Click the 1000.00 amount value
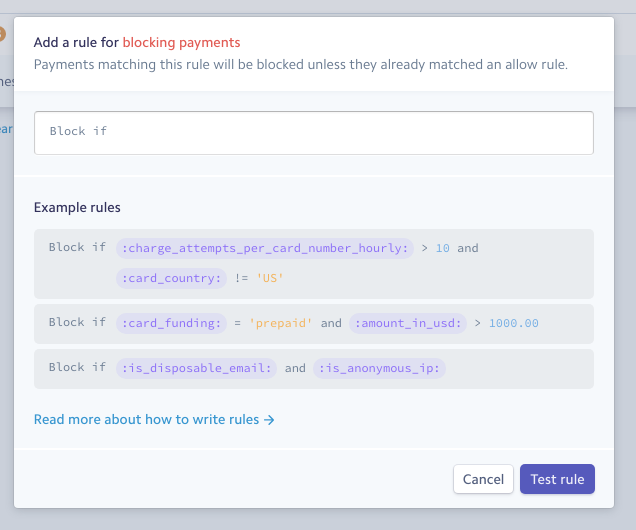The height and width of the screenshot is (530, 636). pyautogui.click(x=514, y=323)
